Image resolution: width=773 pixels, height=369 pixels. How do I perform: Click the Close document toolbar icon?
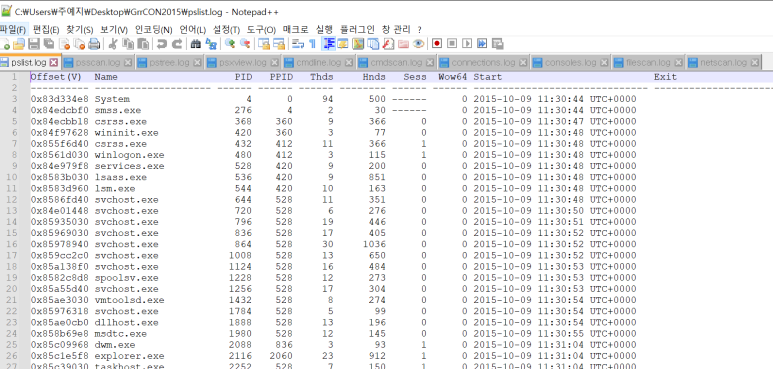pos(65,44)
